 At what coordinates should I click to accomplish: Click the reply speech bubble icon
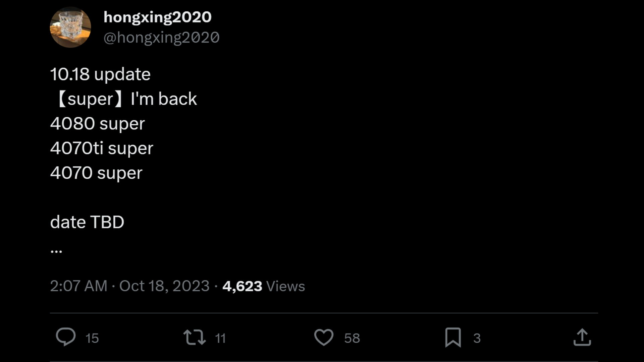point(66,337)
